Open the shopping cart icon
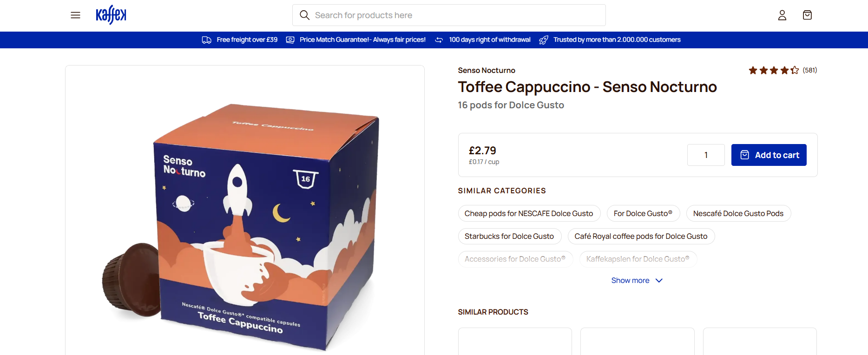The width and height of the screenshot is (868, 355). (x=807, y=15)
